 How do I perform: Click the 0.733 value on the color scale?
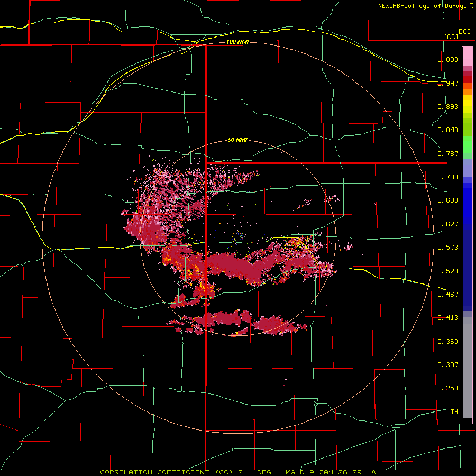448,177
